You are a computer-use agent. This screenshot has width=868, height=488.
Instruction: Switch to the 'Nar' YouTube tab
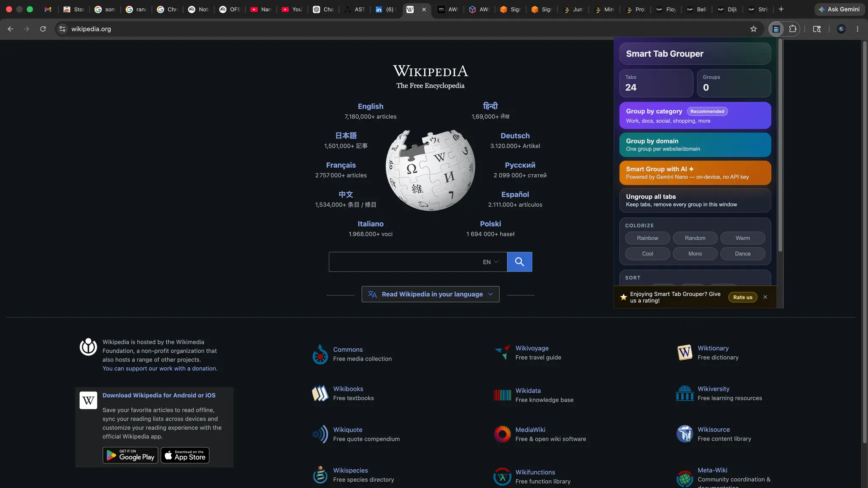pos(261,9)
